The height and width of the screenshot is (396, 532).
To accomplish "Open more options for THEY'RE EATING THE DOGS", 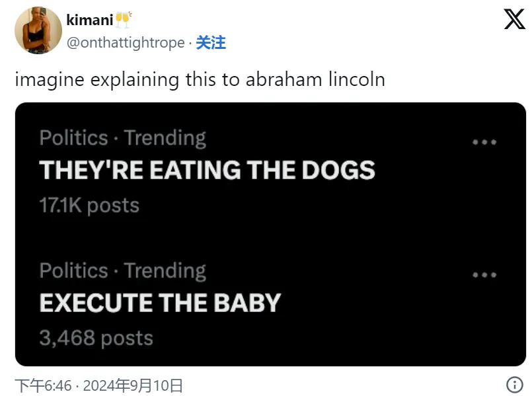I will point(484,142).
